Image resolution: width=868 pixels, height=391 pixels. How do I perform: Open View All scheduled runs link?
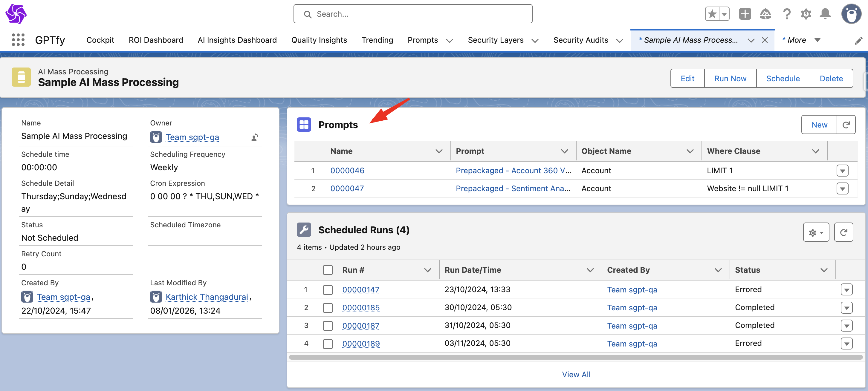point(576,375)
